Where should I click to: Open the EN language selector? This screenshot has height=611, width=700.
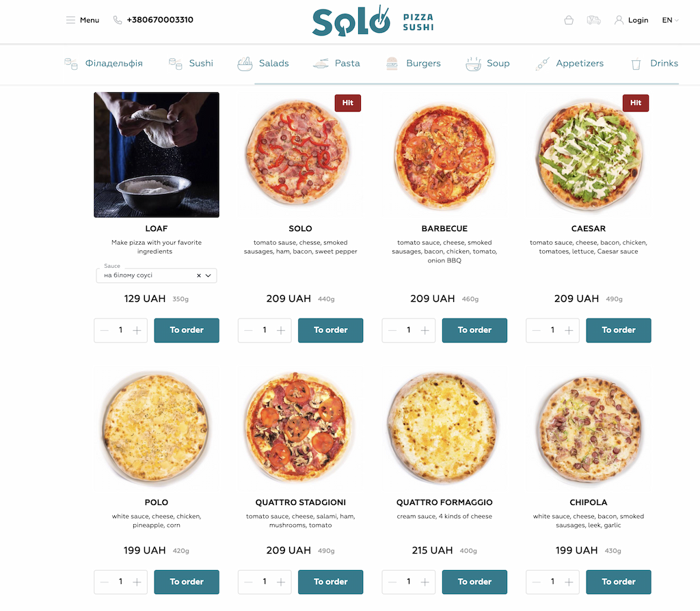tap(670, 20)
